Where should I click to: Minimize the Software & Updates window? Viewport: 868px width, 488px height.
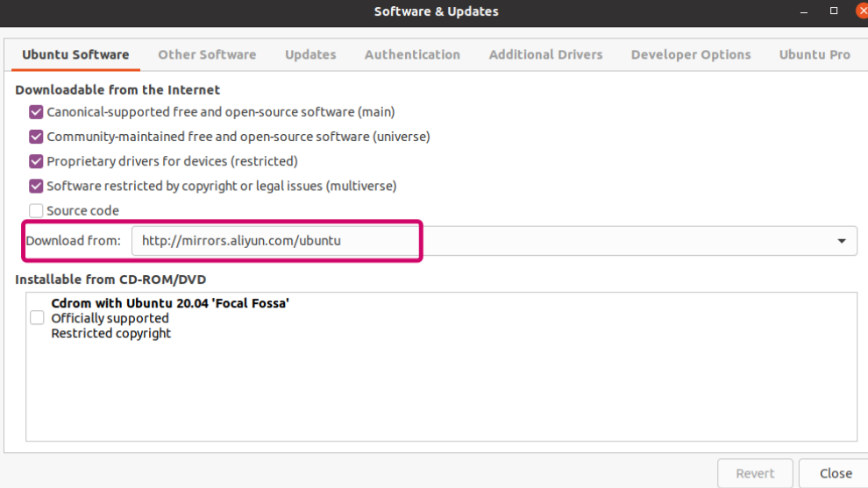click(804, 11)
